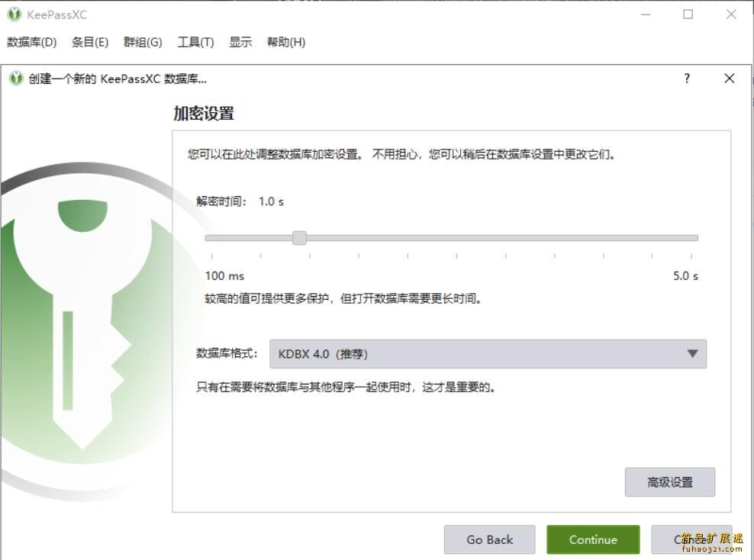
Task: Open the 群组(G) menu
Action: tap(143, 42)
